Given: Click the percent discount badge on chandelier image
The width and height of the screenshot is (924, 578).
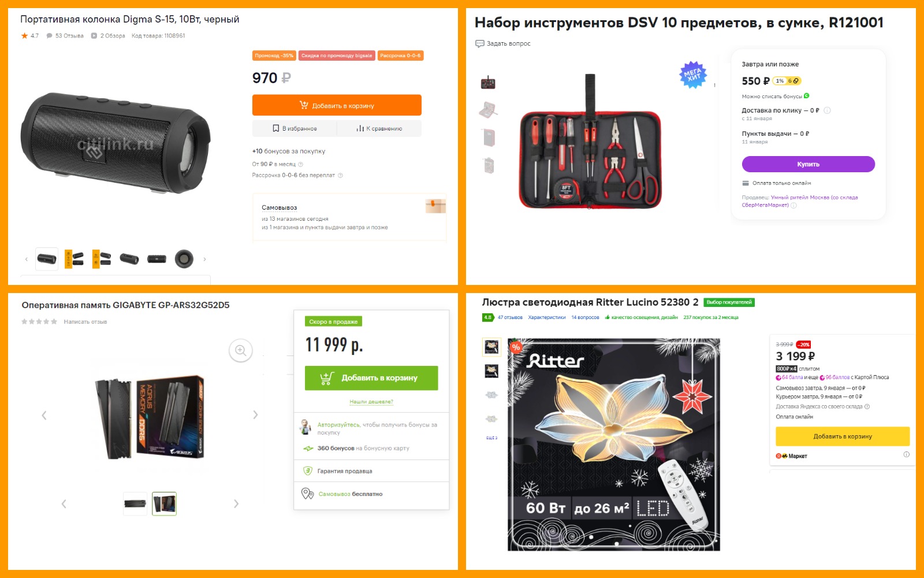Looking at the screenshot, I should pyautogui.click(x=516, y=347).
